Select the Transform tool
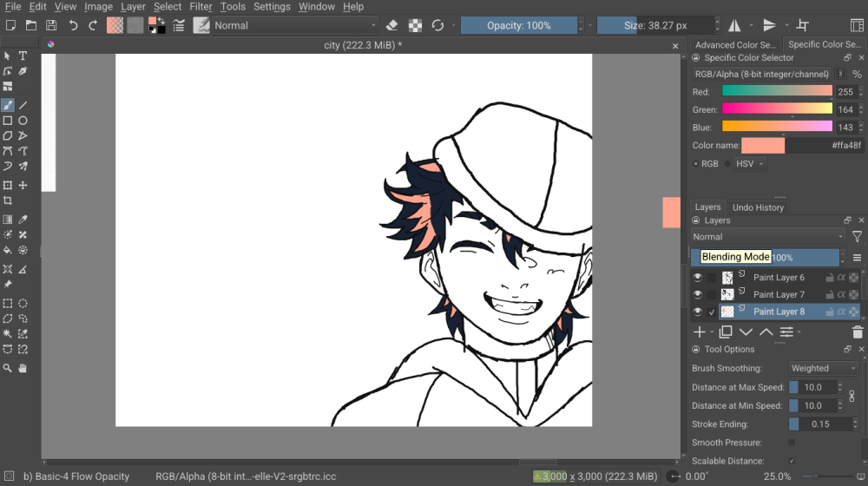This screenshot has height=486, width=868. pyautogui.click(x=8, y=186)
